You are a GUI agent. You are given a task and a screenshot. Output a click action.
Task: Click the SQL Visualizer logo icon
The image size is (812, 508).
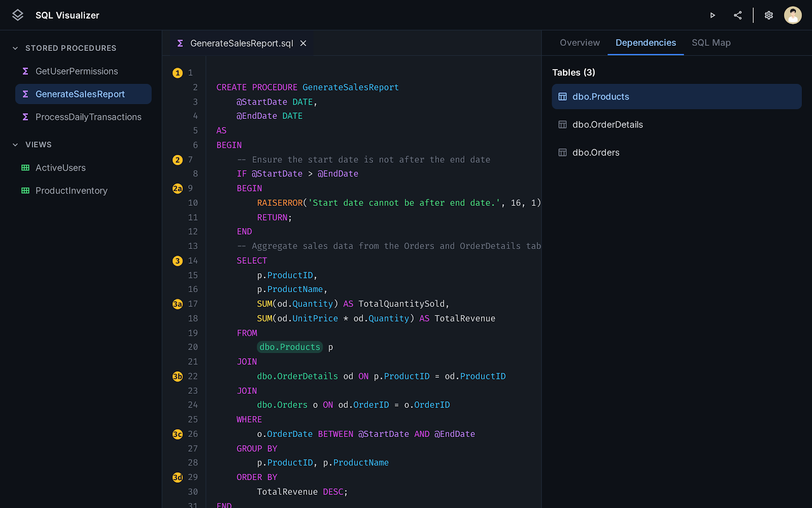coord(17,15)
